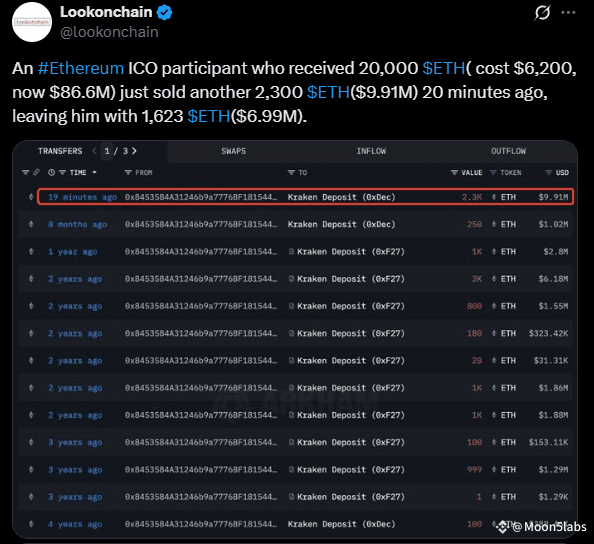Viewport: 594px width, 544px height.
Task: Click Kraken Deposit (0xDec) in 8 months ago row
Action: coord(341,224)
